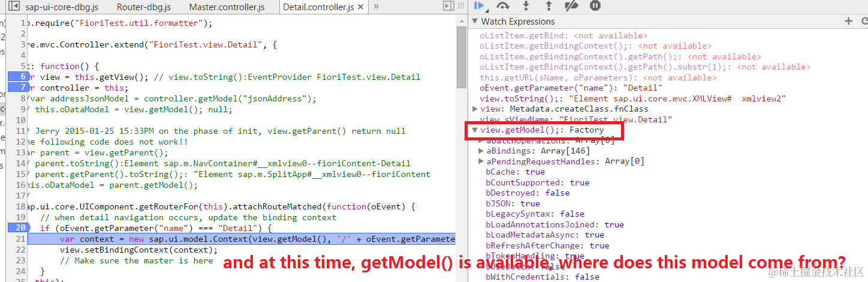Screen dimensions: 868x282
Task: Close the Detail.controller.js tab
Action: click(359, 7)
